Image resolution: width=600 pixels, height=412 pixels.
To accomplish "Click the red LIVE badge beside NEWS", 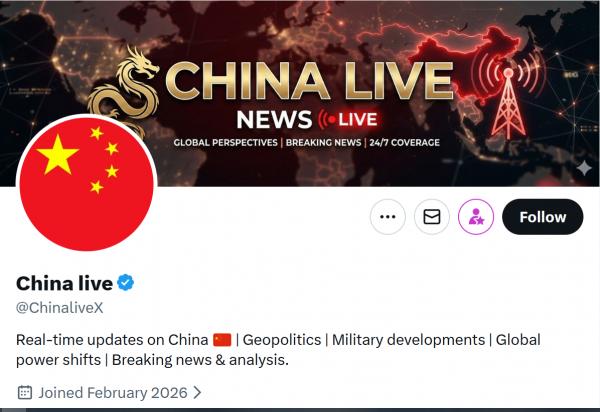I will [x=348, y=119].
